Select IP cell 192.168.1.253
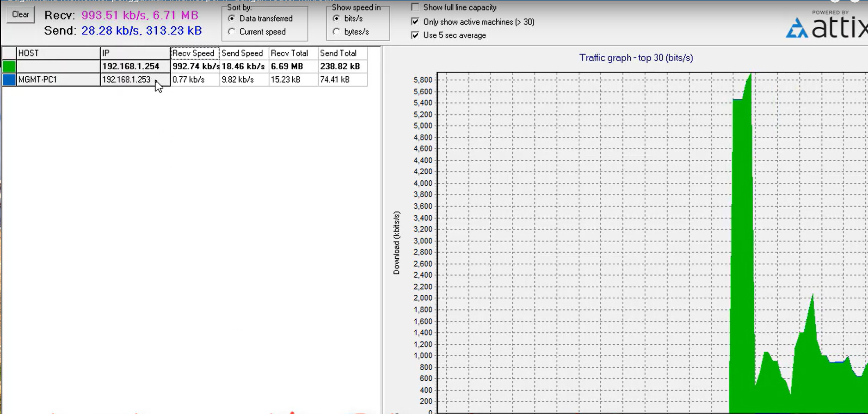The image size is (868, 414). [135, 79]
